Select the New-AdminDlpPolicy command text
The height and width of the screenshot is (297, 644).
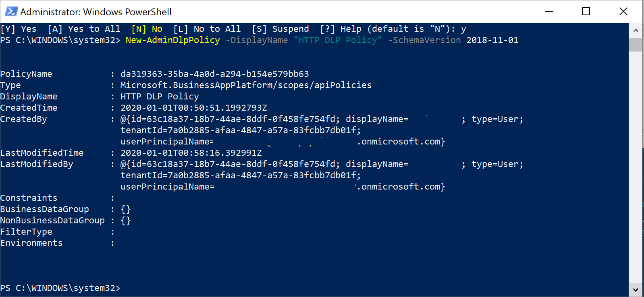tap(172, 40)
